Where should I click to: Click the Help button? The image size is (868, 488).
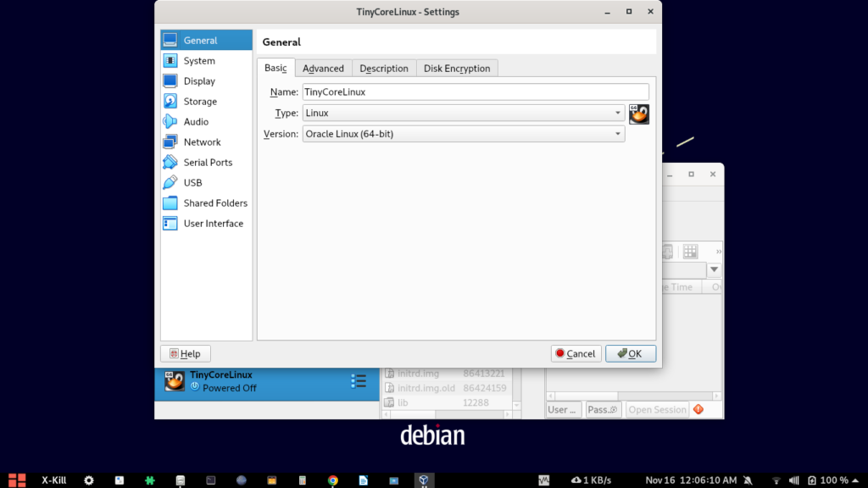(x=185, y=353)
